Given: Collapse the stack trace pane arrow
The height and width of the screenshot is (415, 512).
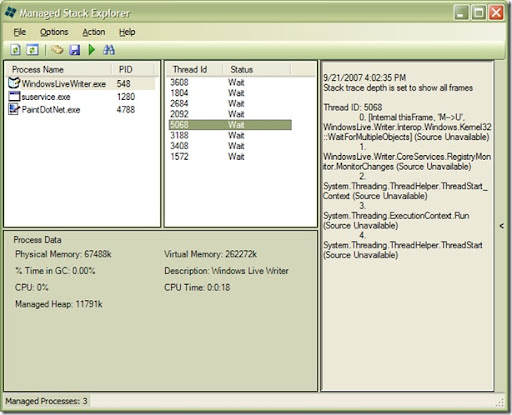Looking at the screenshot, I should [502, 226].
